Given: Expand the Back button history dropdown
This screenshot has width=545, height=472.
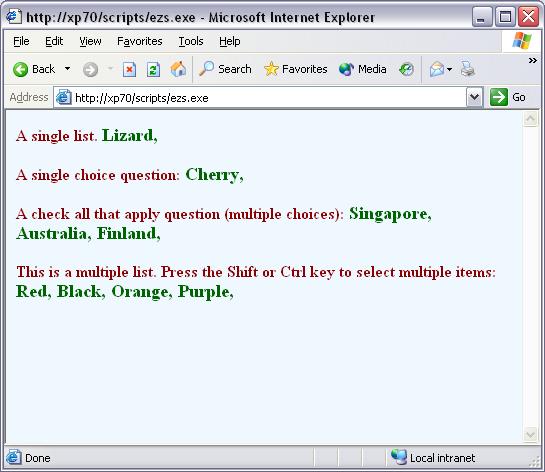Looking at the screenshot, I should pos(67,69).
